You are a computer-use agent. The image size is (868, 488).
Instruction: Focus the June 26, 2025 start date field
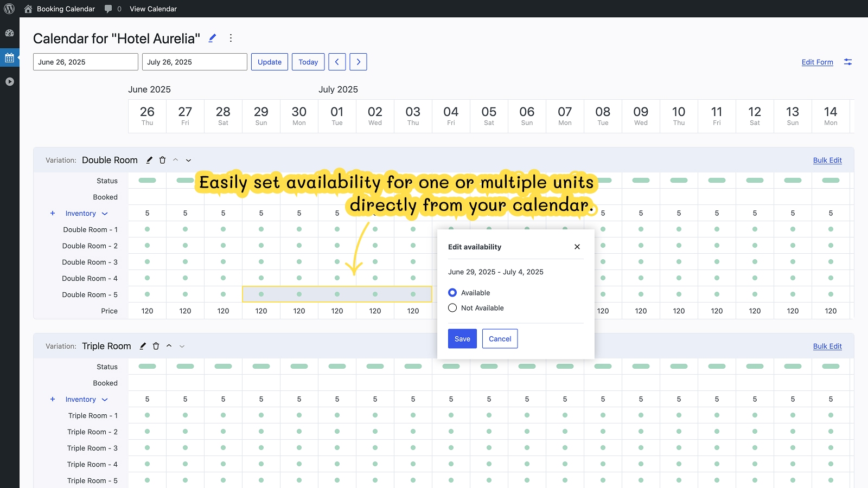(86, 62)
